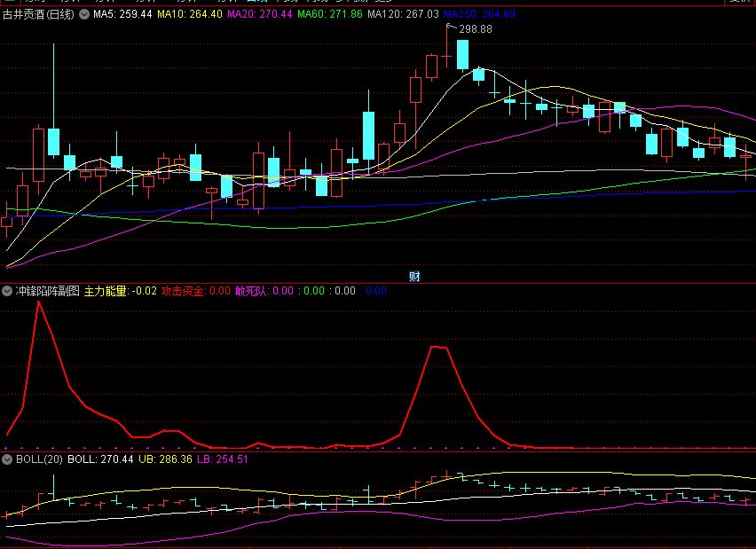Image resolution: width=756 pixels, height=549 pixels.
Task: Click the MA5: 259.44 label
Action: [x=122, y=14]
